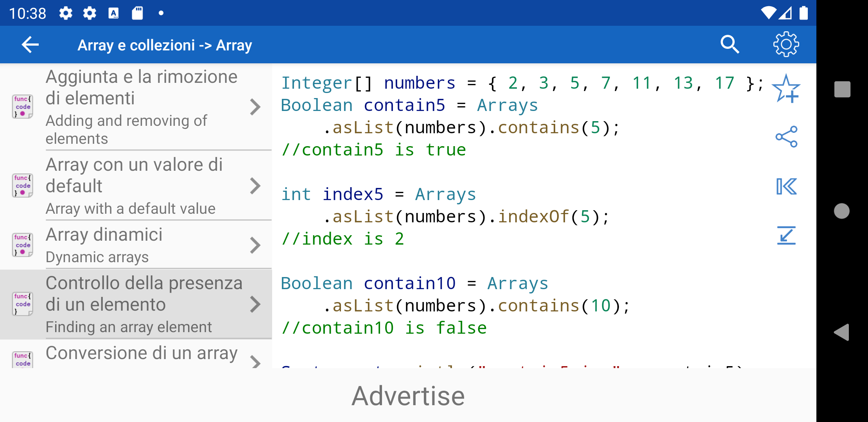Tap Android recents square button

(x=842, y=89)
